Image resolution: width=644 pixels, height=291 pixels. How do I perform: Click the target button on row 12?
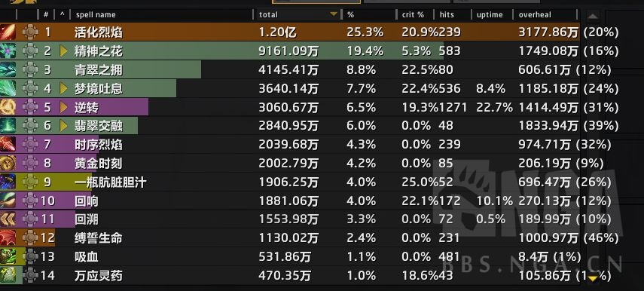[x=30, y=238]
